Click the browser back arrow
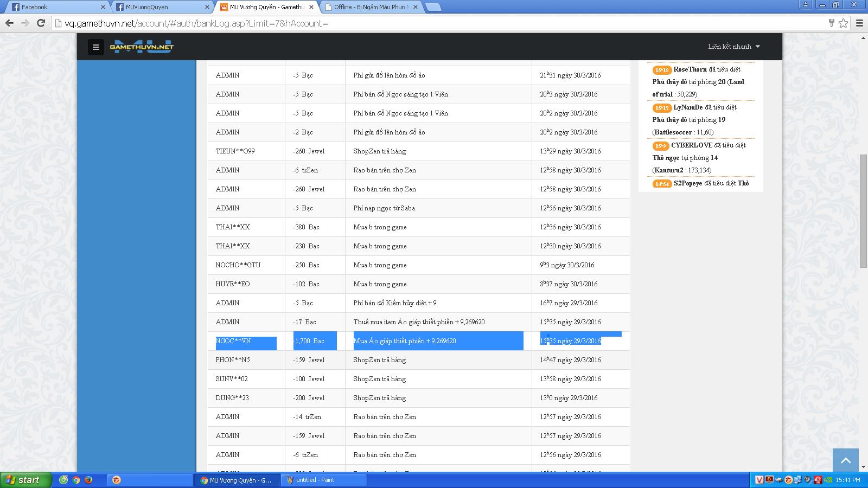868x488 pixels. point(9,23)
